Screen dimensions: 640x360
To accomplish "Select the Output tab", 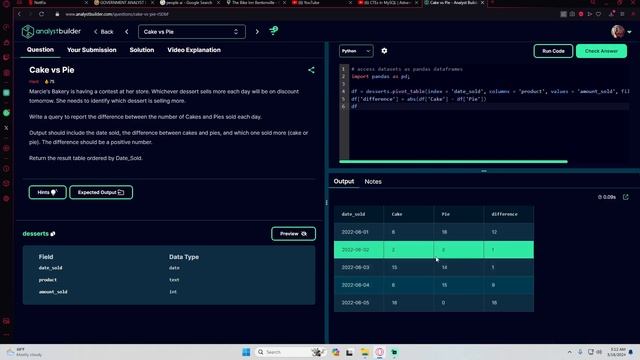I will click(x=344, y=181).
